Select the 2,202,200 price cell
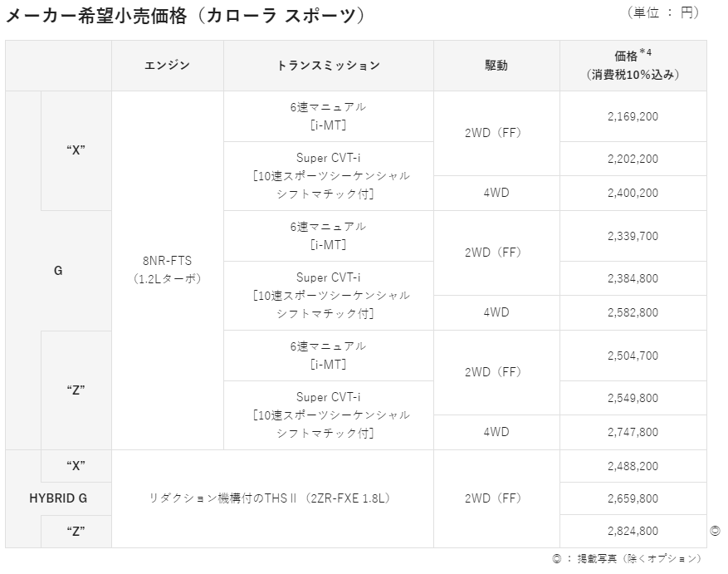The width and height of the screenshot is (728, 574). click(633, 159)
